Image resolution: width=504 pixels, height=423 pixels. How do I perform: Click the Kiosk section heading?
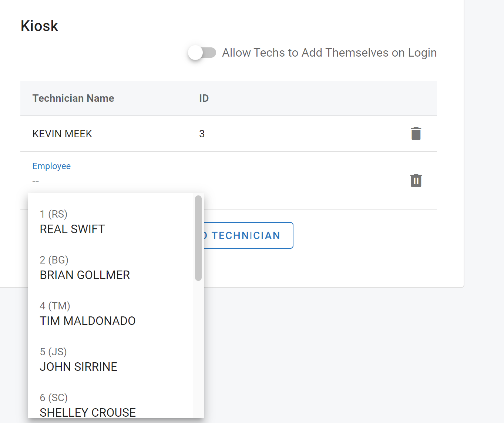pyautogui.click(x=39, y=26)
